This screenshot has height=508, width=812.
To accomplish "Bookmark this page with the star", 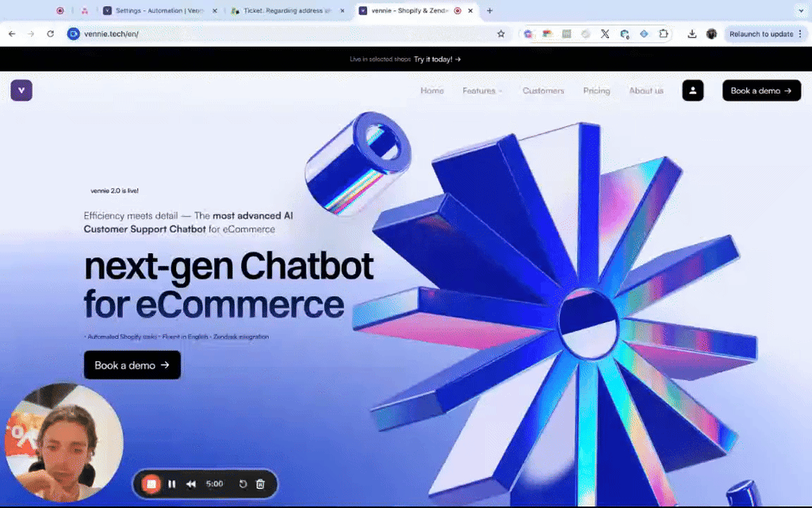I will tap(501, 33).
